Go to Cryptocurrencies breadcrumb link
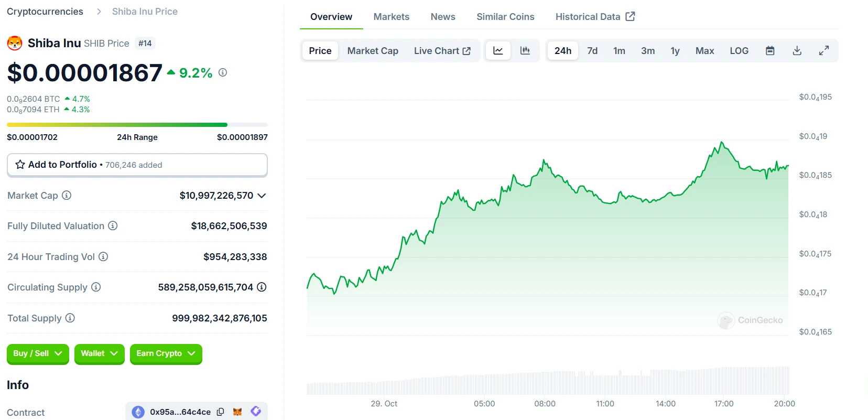 pos(45,12)
